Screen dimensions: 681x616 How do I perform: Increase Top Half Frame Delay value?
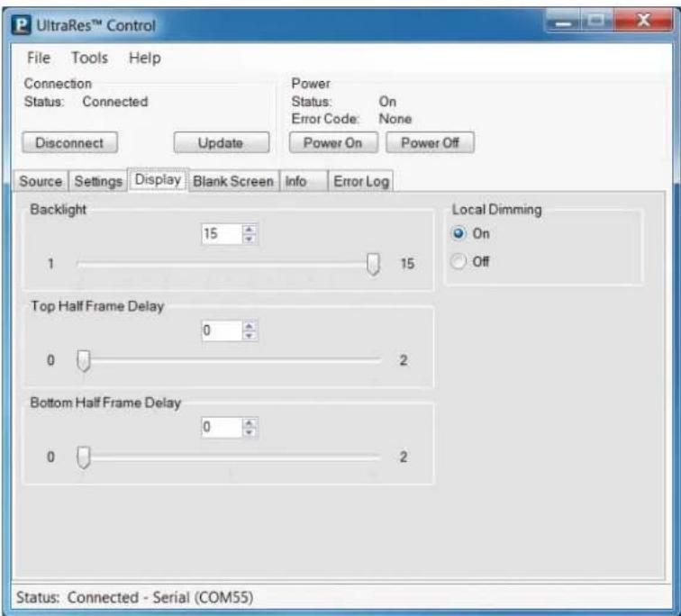[250, 326]
